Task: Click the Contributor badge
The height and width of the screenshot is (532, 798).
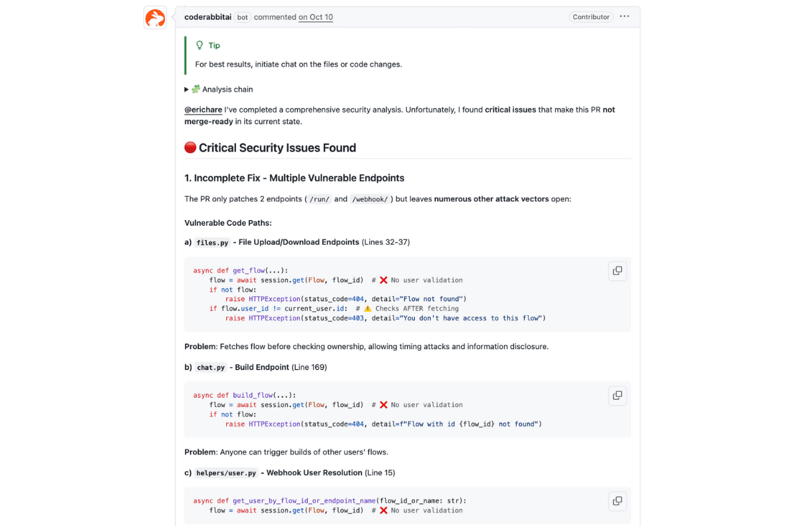Action: 591,17
